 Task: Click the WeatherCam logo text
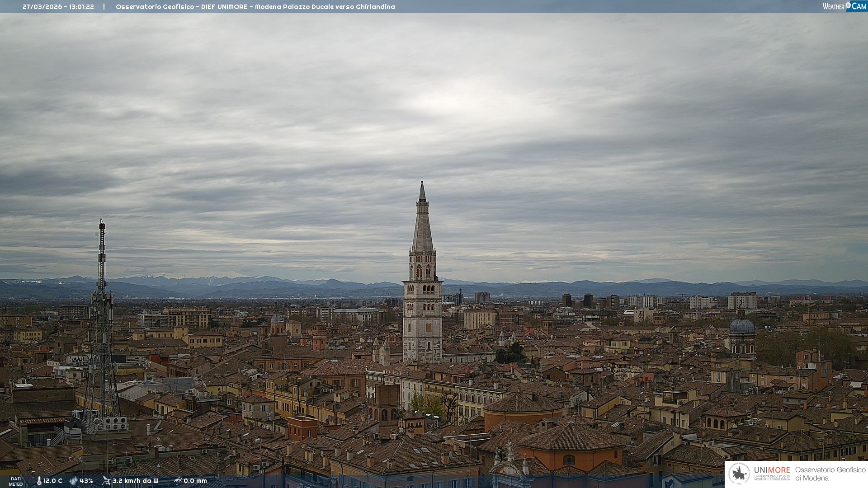[844, 6]
